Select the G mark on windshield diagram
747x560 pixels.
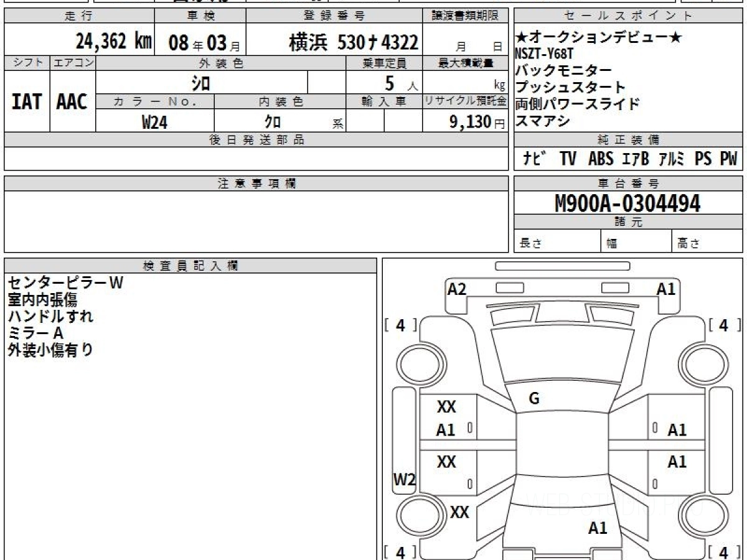click(533, 399)
